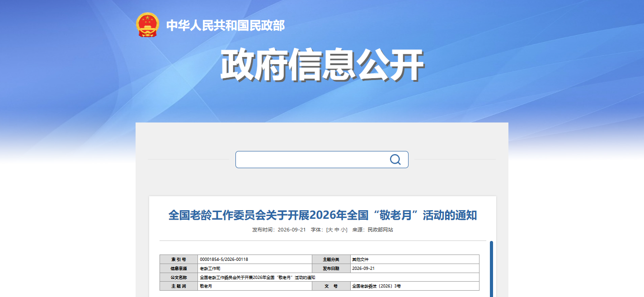The height and width of the screenshot is (297, 644).
Task: Set font size to 小
Action: pyautogui.click(x=343, y=230)
